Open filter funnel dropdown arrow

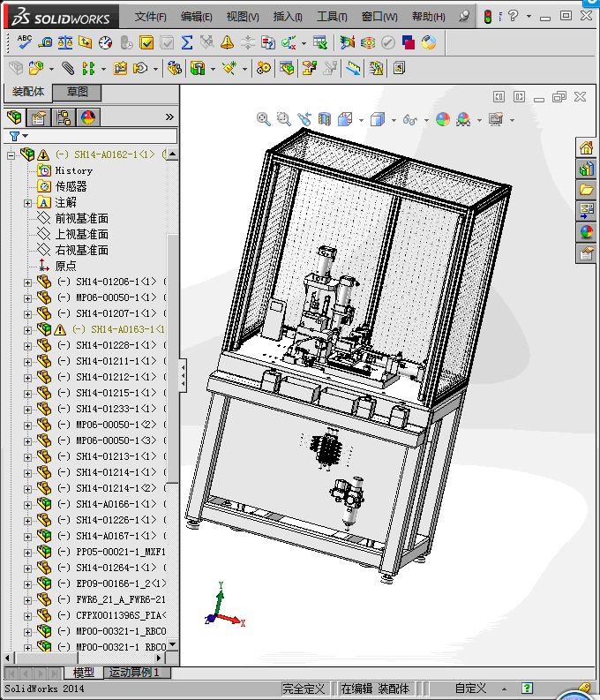(26, 136)
